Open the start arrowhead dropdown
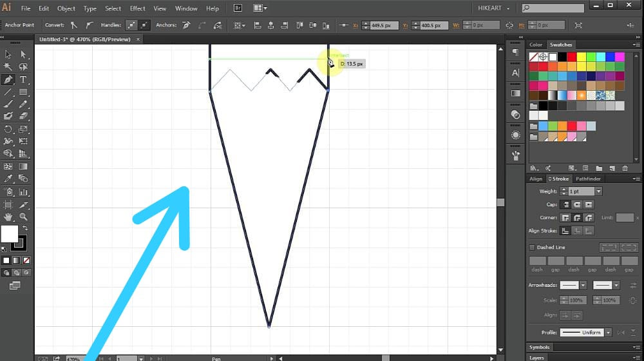The image size is (644, 361). [583, 285]
